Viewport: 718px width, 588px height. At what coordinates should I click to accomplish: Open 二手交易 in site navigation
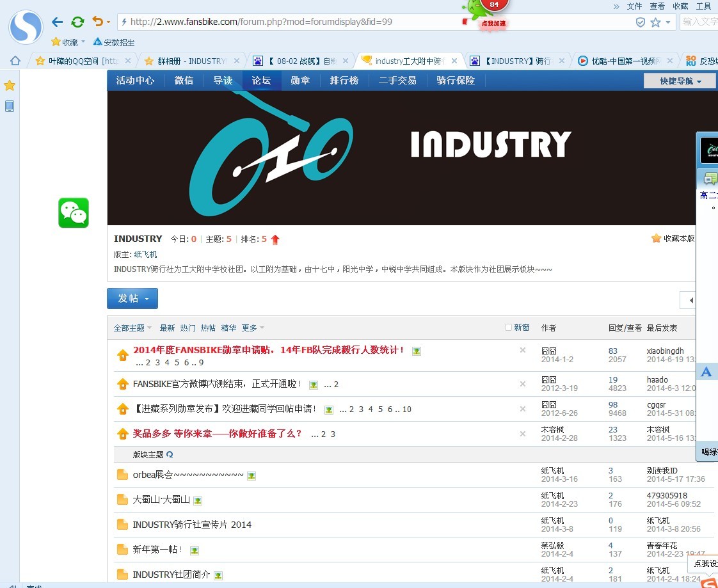coord(397,81)
